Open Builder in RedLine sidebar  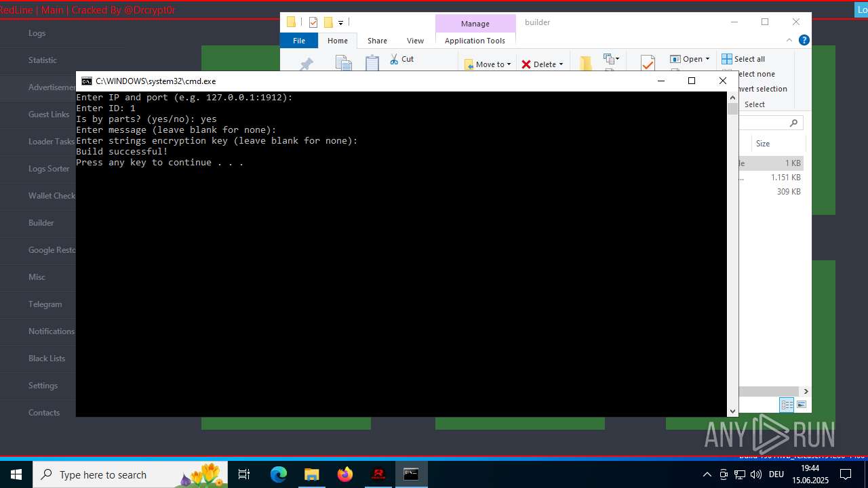click(x=41, y=223)
